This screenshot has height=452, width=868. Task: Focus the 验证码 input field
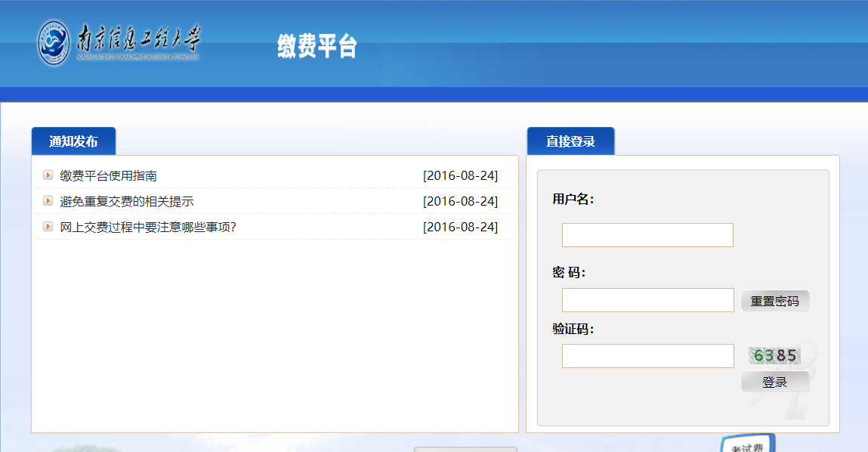click(x=647, y=356)
